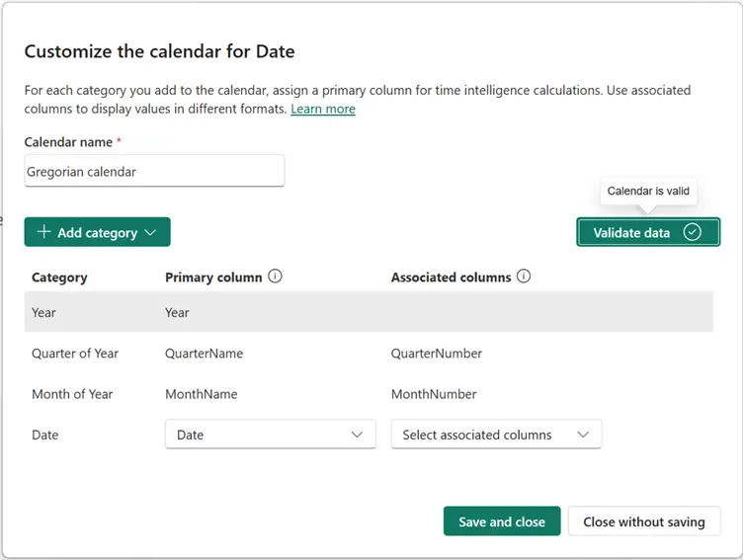This screenshot has height=560, width=743.
Task: Click the checkmark icon in Validate data
Action: point(693,232)
